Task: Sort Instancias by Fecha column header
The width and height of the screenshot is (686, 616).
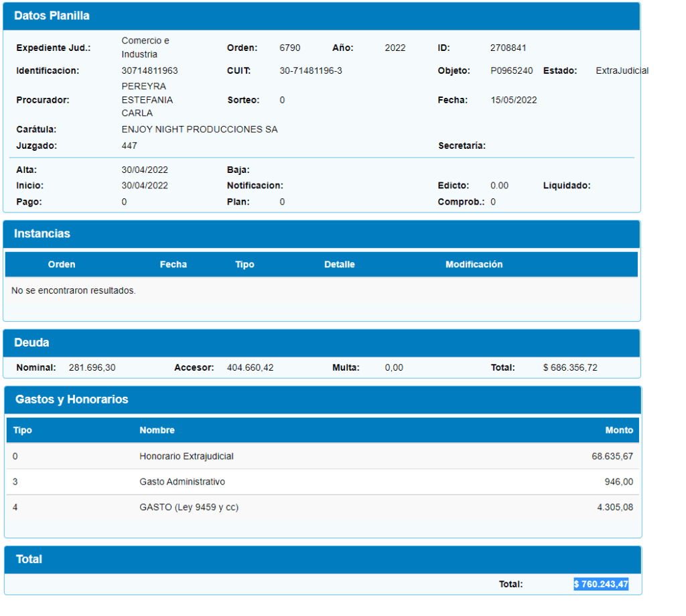Action: tap(173, 265)
